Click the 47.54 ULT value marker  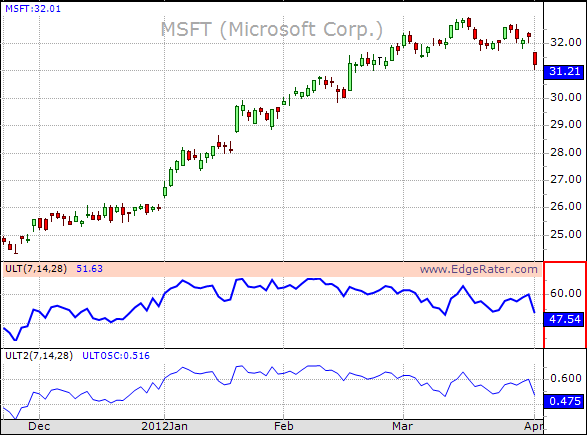pyautogui.click(x=564, y=319)
